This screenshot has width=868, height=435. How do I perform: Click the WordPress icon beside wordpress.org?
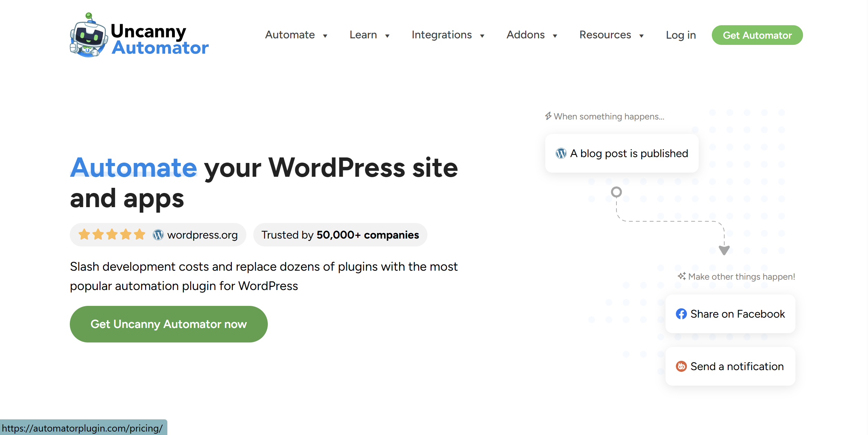pyautogui.click(x=158, y=235)
